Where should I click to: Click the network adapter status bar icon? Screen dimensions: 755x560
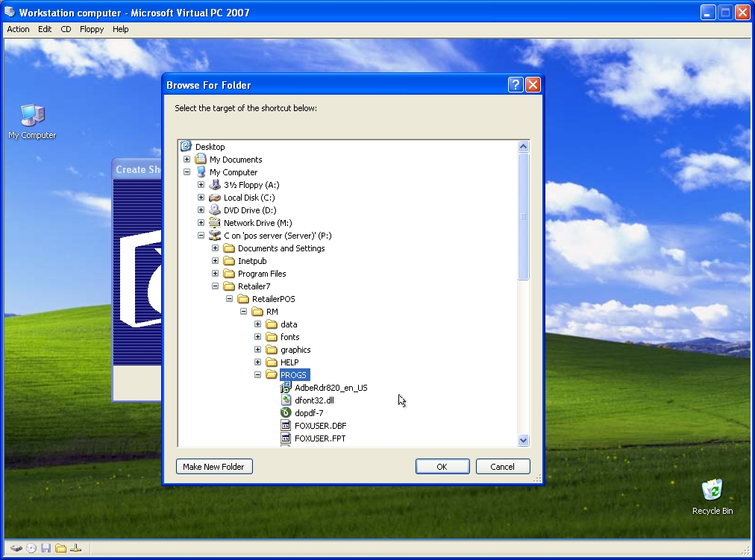[75, 548]
